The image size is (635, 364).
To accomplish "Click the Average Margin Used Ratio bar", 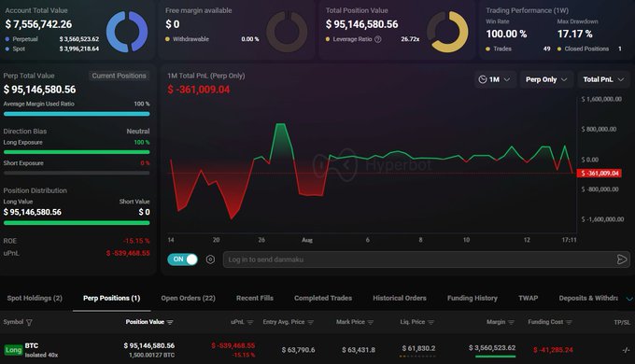I will click(x=77, y=114).
